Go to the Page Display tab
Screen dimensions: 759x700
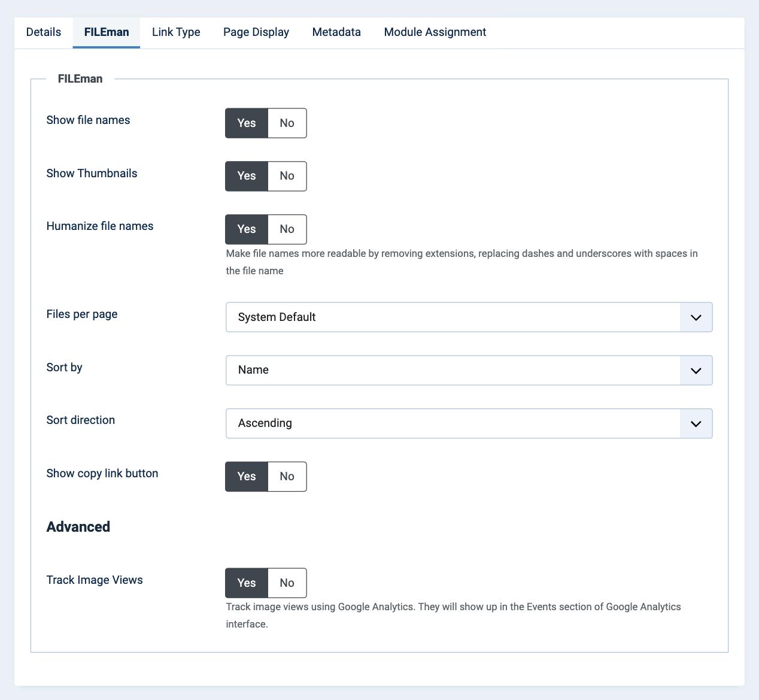[x=256, y=32]
